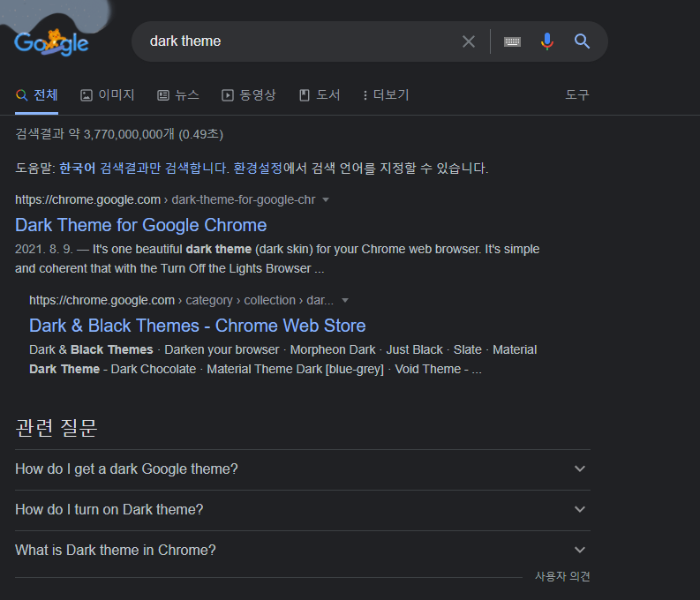Expand 'How do I get a dark Google theme?'

303,469
